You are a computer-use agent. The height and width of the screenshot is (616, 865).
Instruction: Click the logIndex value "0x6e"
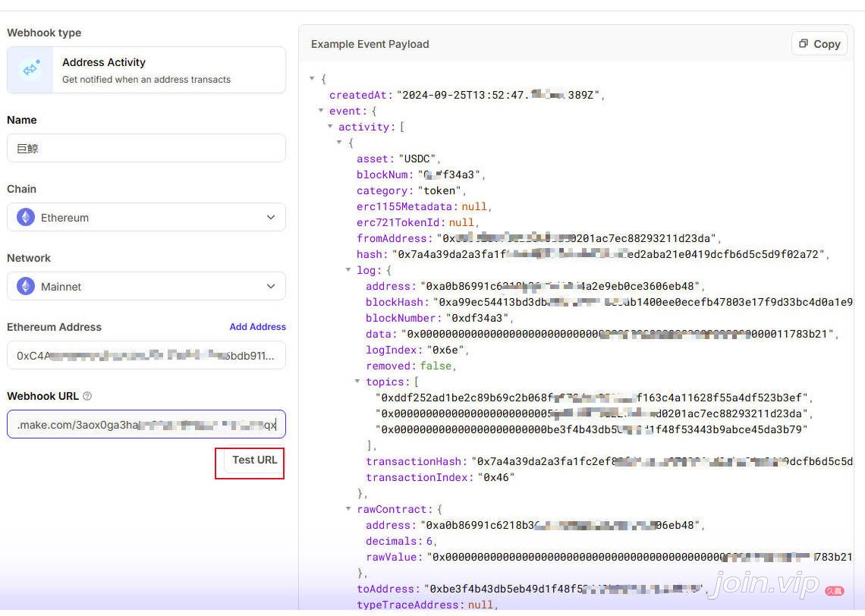point(445,350)
